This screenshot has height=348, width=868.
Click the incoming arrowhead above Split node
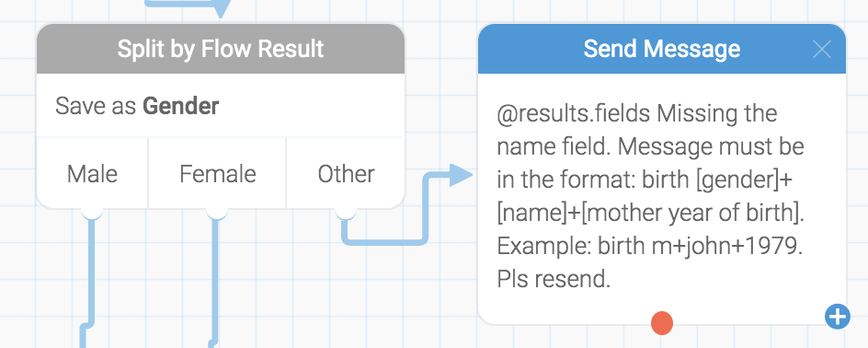coord(221,8)
